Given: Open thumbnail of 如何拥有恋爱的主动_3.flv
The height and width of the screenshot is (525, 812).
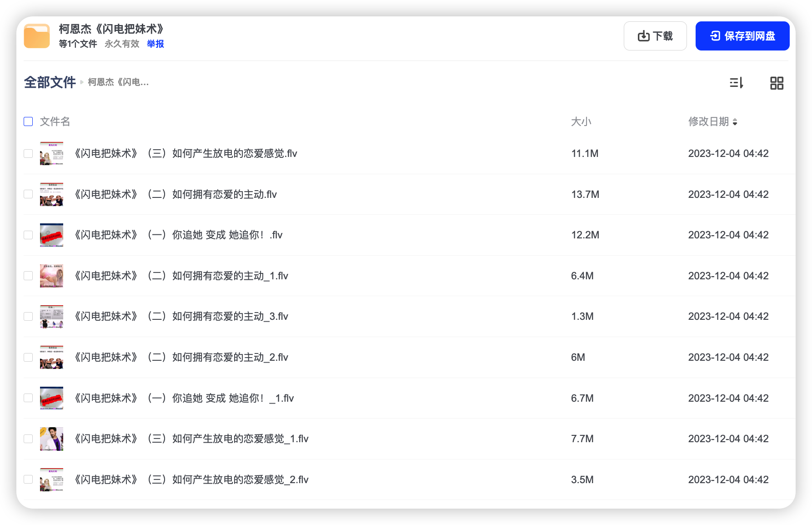Looking at the screenshot, I should 51,316.
